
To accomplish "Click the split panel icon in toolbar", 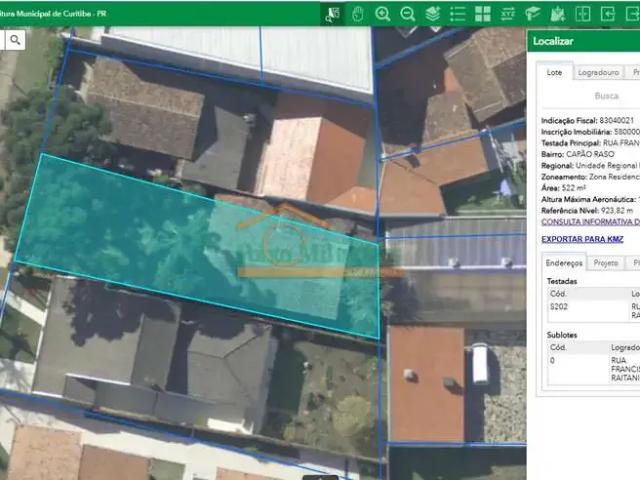I will tap(583, 14).
